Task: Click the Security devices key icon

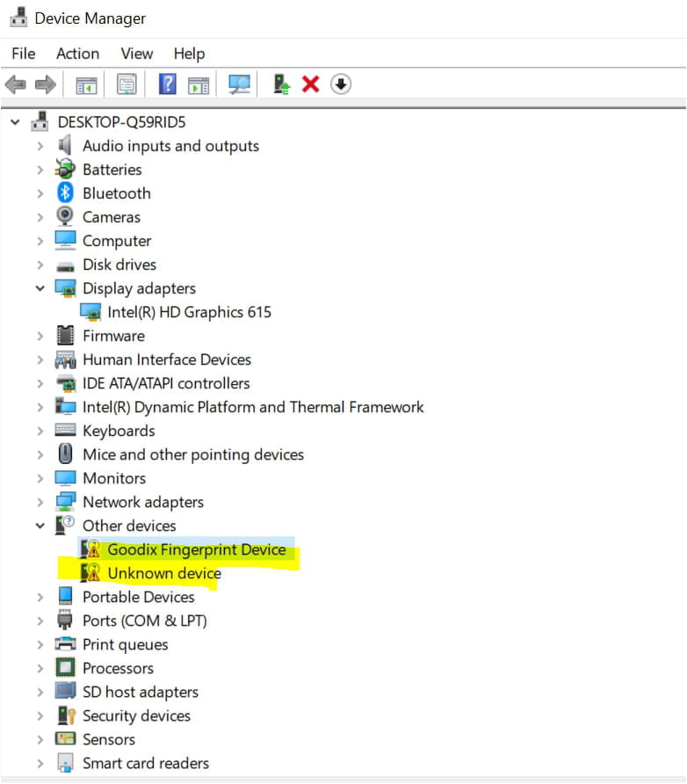Action: click(x=66, y=715)
